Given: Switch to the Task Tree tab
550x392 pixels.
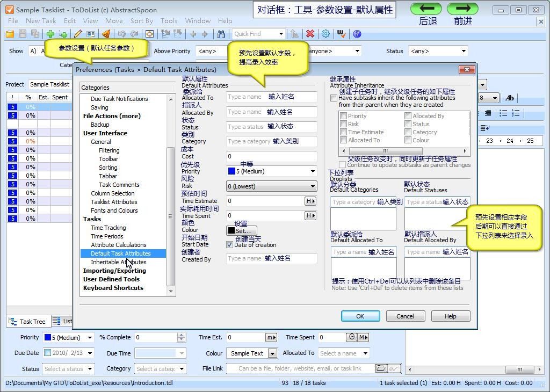Looking at the screenshot, I should tap(28, 322).
